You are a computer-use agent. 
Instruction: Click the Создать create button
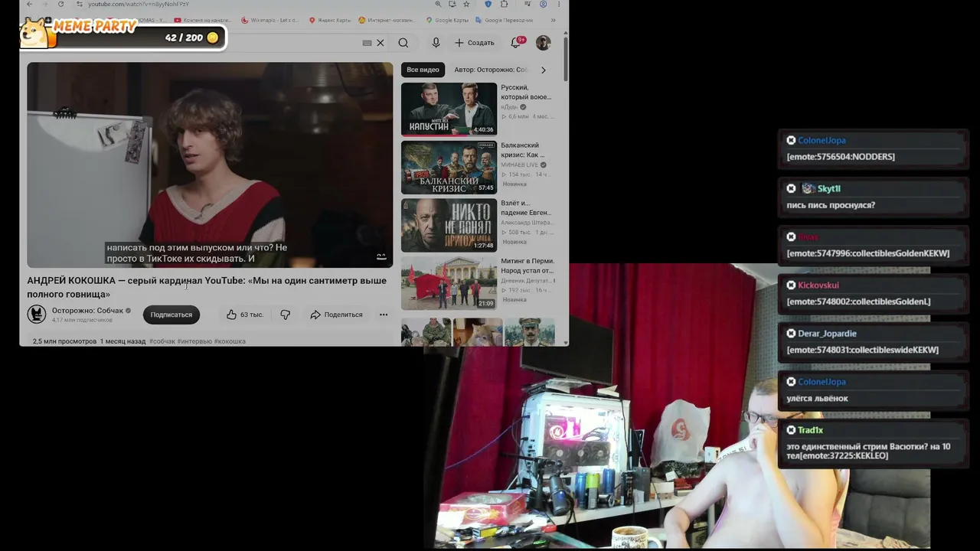click(x=475, y=43)
